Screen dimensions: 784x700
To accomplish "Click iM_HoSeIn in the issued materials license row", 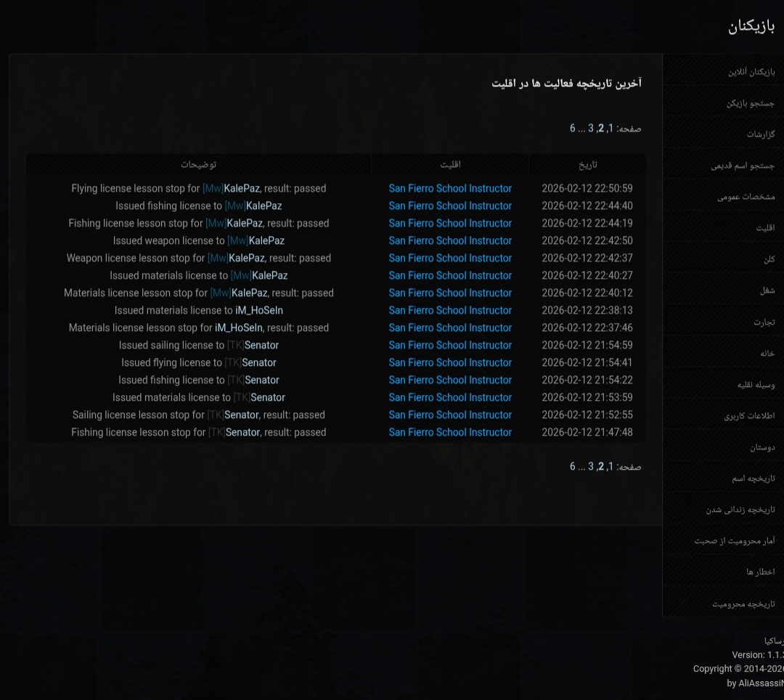I will 259,310.
